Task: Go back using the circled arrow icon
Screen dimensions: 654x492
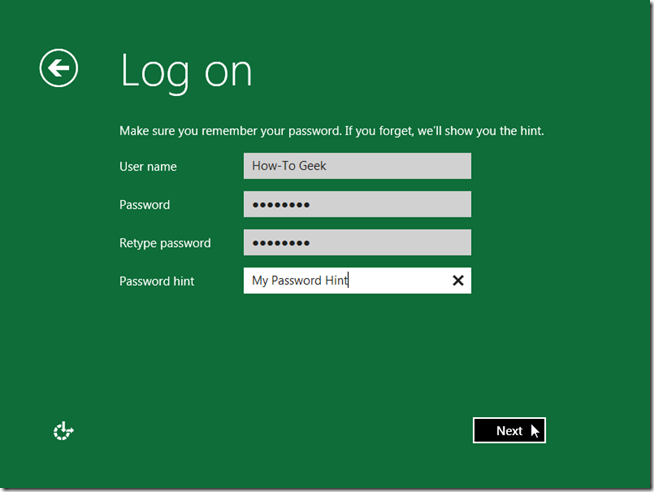Action: [x=58, y=68]
